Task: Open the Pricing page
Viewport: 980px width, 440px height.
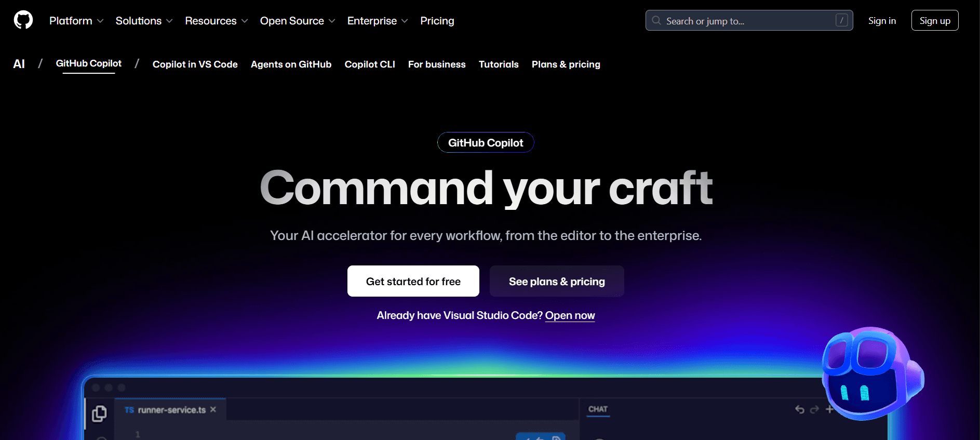Action: (x=437, y=21)
